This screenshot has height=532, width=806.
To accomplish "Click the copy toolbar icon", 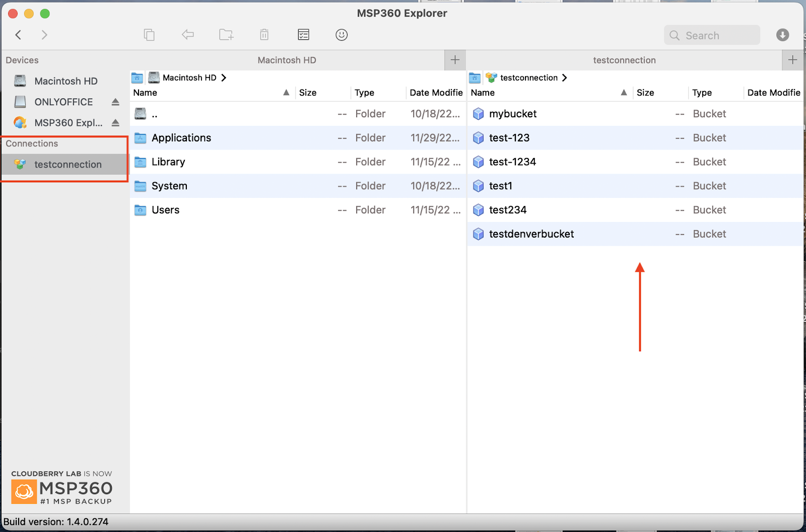I will pyautogui.click(x=149, y=35).
